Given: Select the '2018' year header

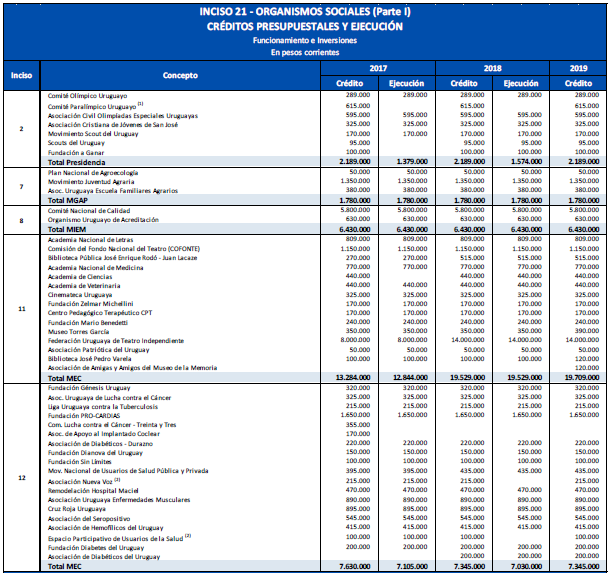Looking at the screenshot, I should 492,68.
